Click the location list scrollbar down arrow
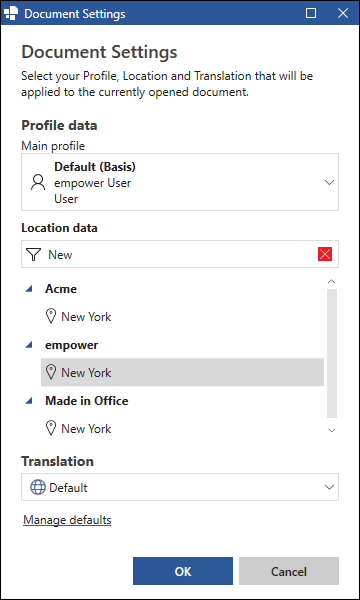Image resolution: width=360 pixels, height=600 pixels. click(332, 430)
